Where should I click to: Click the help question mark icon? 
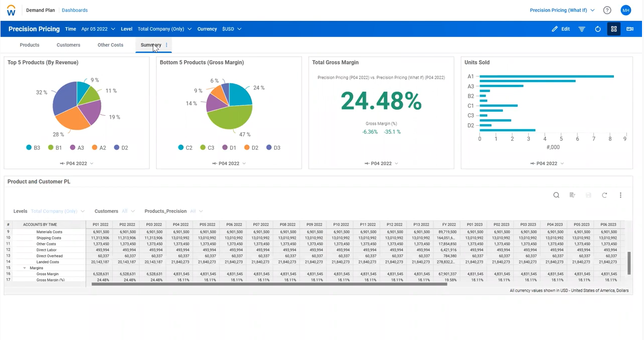pos(607,10)
